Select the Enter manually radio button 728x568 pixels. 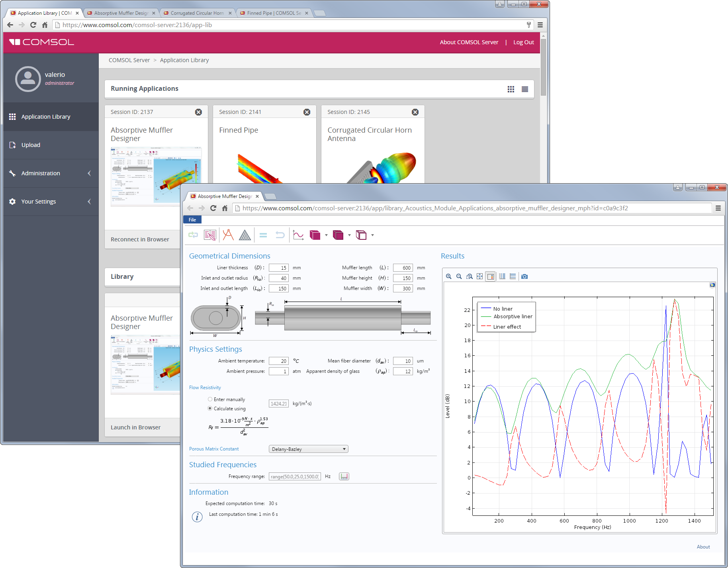coord(210,399)
